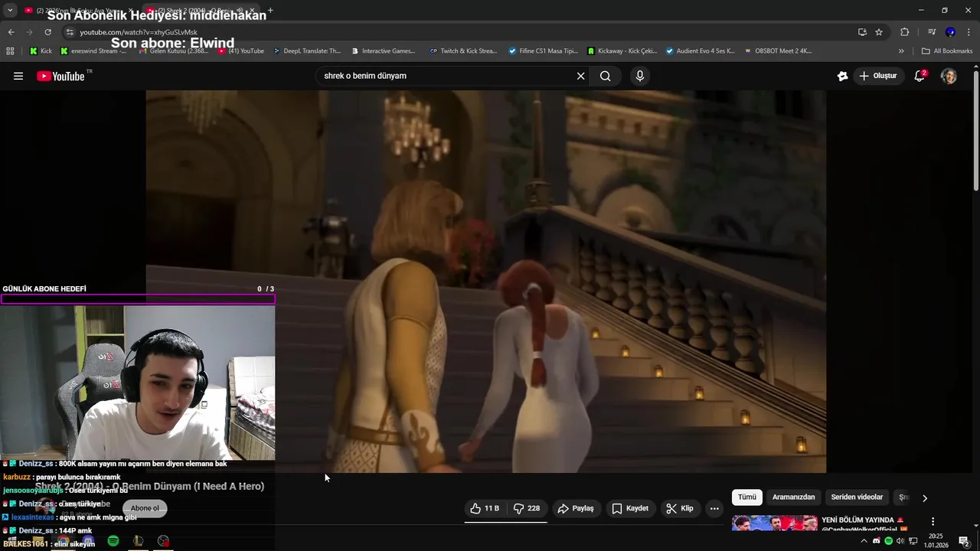Open more actions for the video
The image size is (980, 551).
coord(714,508)
